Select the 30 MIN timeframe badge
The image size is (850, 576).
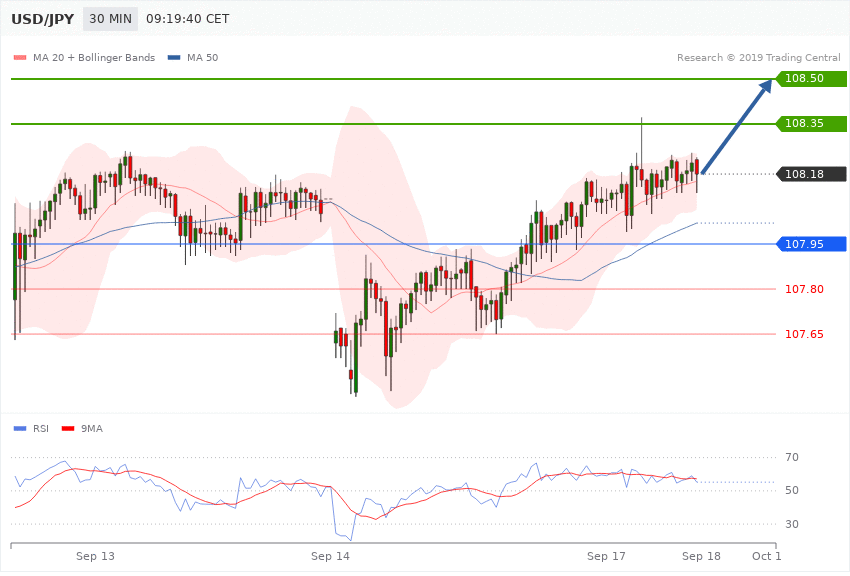(111, 19)
